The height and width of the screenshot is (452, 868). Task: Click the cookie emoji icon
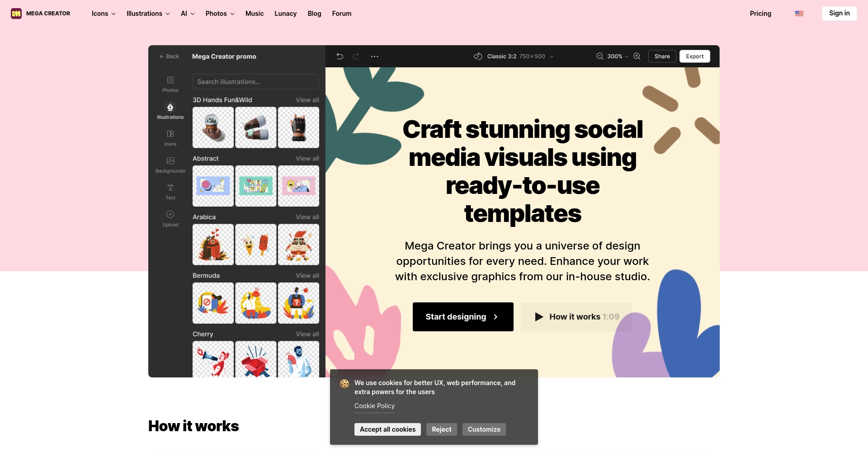(344, 384)
